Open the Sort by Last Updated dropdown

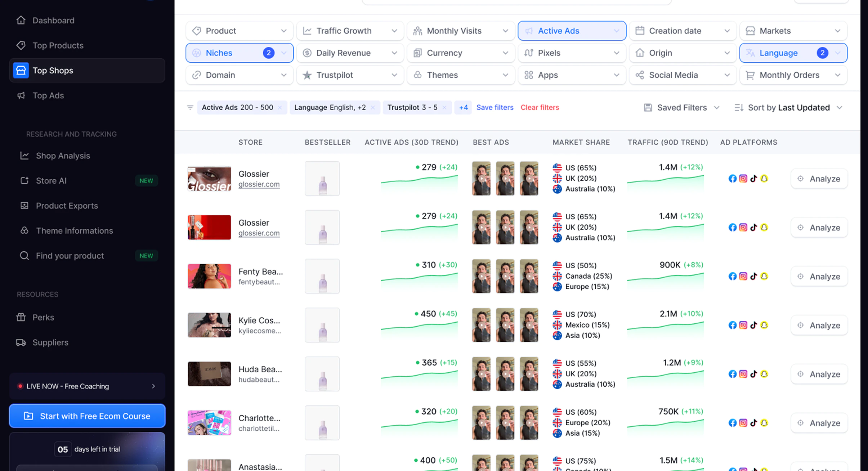coord(788,108)
